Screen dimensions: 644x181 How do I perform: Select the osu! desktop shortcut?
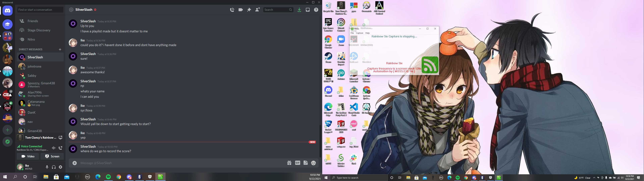click(x=354, y=126)
